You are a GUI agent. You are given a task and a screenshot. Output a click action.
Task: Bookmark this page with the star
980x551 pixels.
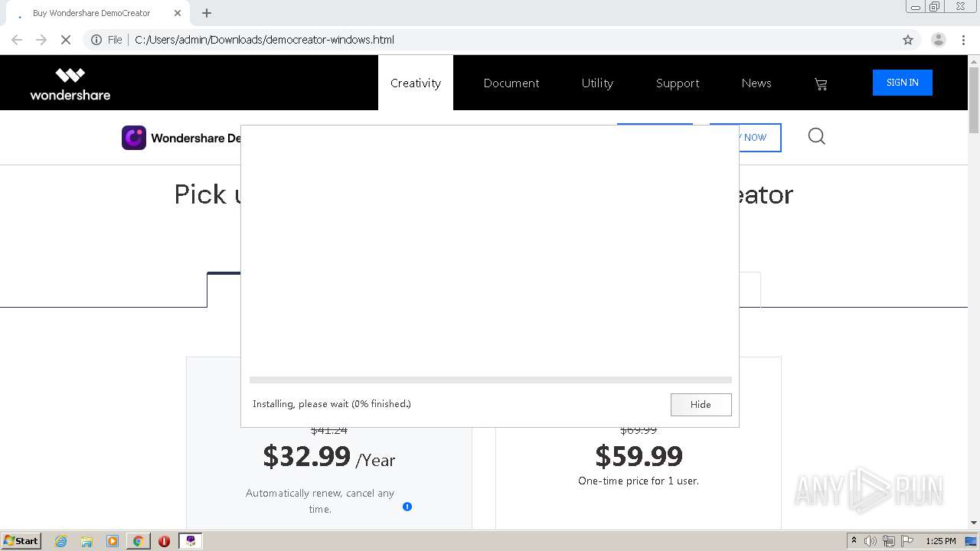point(908,40)
